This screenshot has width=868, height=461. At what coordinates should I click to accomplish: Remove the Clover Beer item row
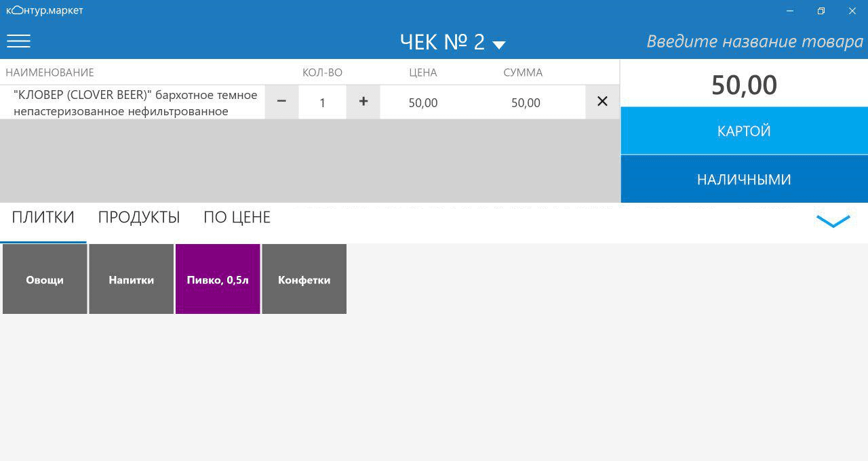click(x=602, y=102)
